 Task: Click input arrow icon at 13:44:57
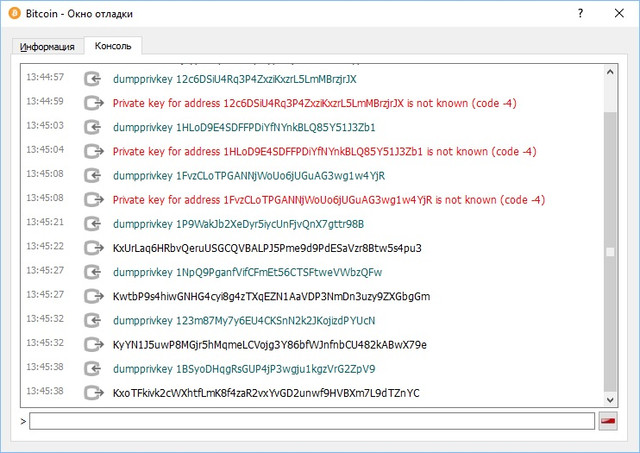pyautogui.click(x=93, y=79)
